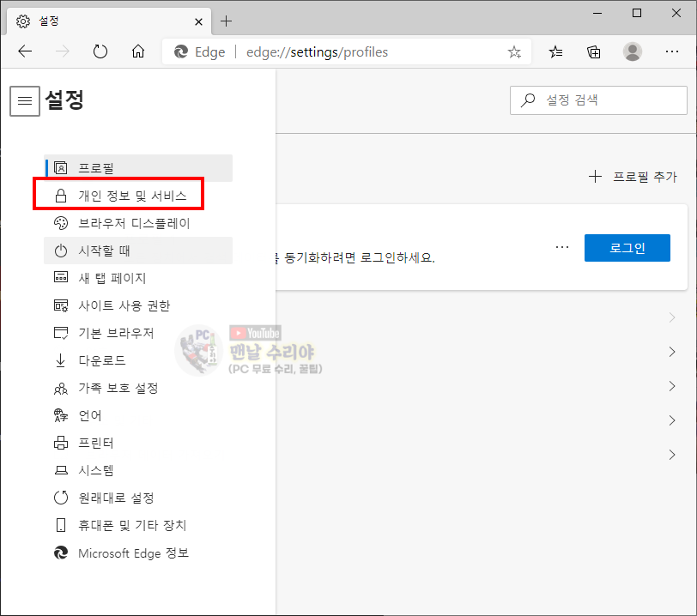Viewport: 697px width, 616px height.
Task: Click the 설정 검색 search box
Action: [x=598, y=100]
